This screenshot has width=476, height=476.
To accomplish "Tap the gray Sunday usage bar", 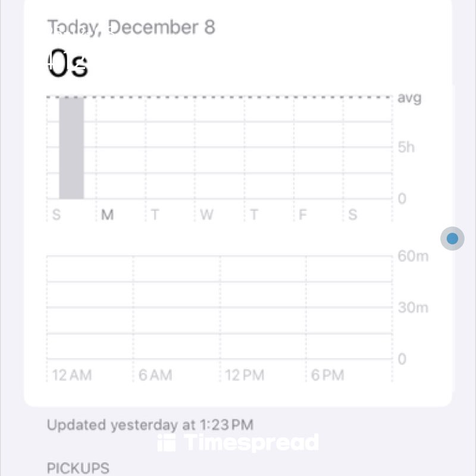I will (71, 148).
